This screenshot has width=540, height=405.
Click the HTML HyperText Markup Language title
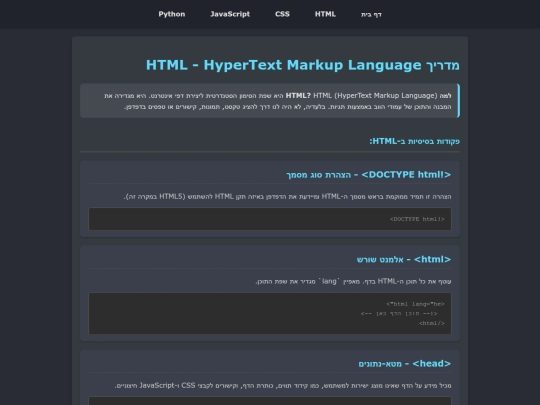[x=303, y=65]
